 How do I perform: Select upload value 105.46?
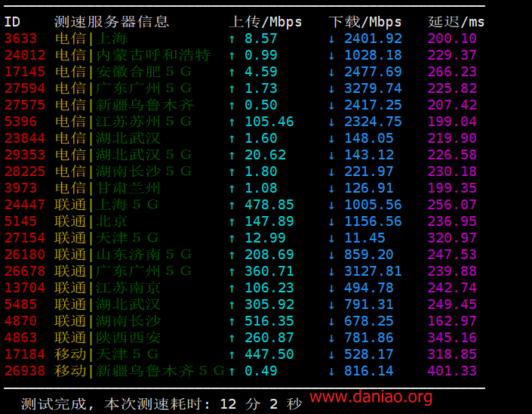click(269, 122)
